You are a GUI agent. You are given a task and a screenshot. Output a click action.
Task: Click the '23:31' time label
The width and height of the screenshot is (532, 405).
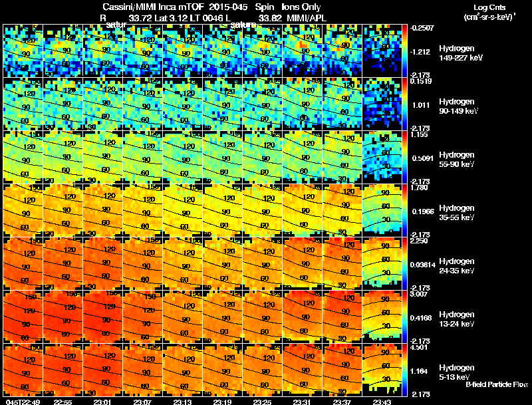pyautogui.click(x=303, y=402)
